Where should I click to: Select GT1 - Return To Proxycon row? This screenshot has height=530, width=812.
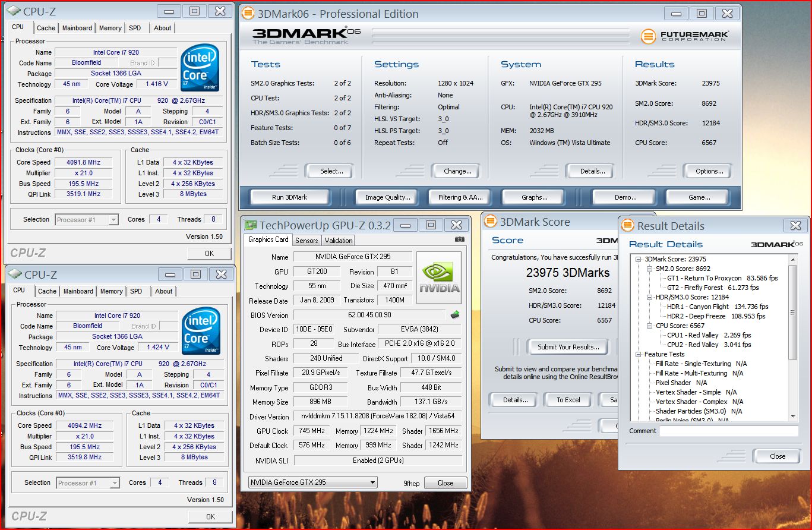pos(722,278)
